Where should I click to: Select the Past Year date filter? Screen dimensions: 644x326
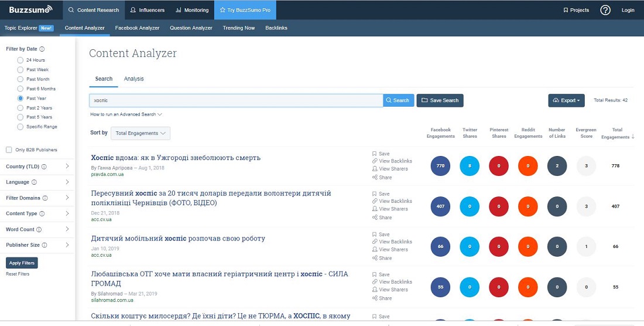click(x=20, y=99)
